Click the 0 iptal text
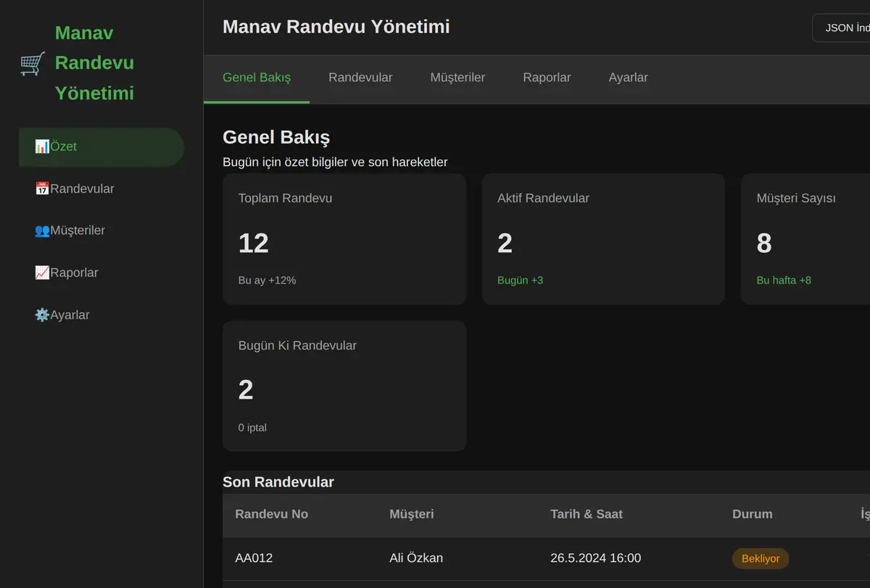This screenshot has width=870, height=588. click(252, 428)
